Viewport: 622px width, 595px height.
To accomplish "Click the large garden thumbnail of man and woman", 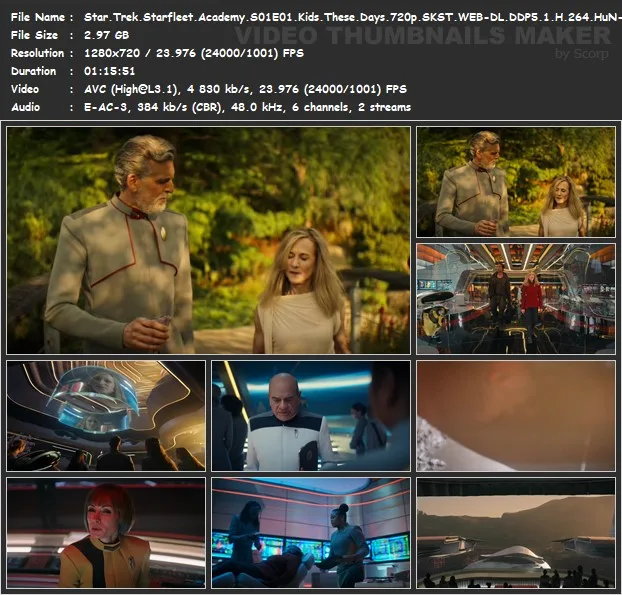I will pyautogui.click(x=208, y=240).
